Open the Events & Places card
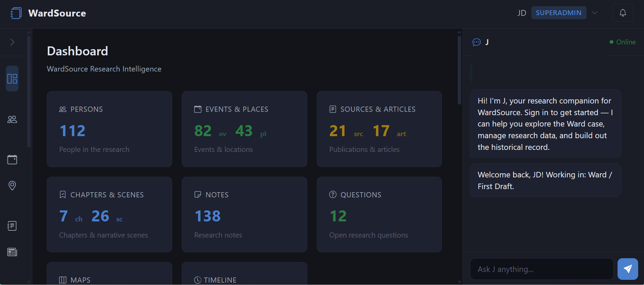Screen dimensions: 644x285 tap(244, 129)
